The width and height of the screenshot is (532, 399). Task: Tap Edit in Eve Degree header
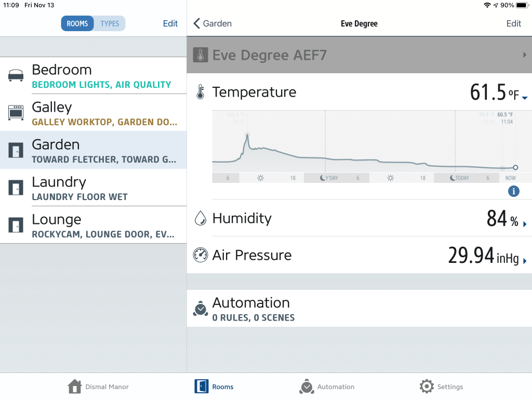513,23
